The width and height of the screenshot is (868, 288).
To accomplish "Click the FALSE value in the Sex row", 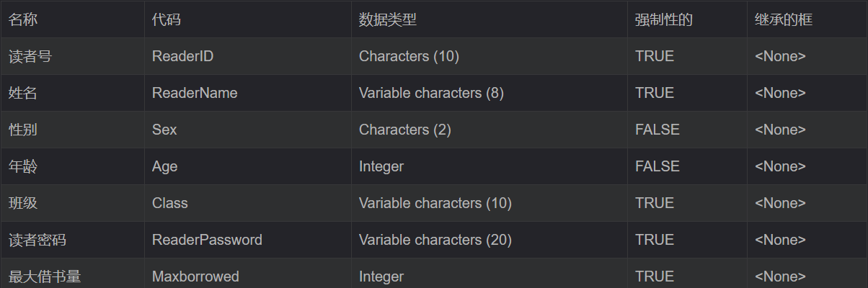I will tap(657, 130).
